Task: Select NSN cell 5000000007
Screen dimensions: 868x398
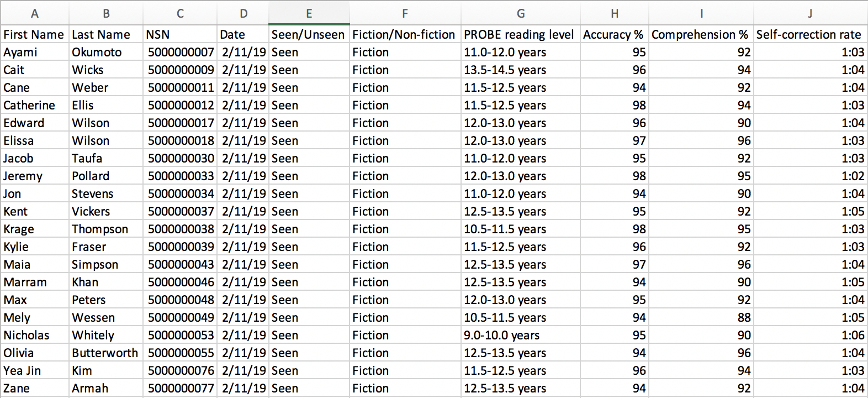Action: pos(179,52)
